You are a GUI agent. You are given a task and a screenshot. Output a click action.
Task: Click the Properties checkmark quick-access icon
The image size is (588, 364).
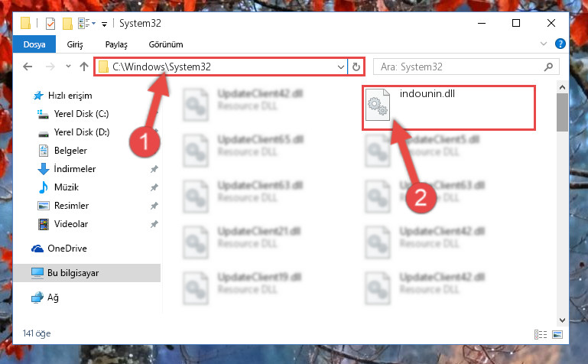pos(50,24)
